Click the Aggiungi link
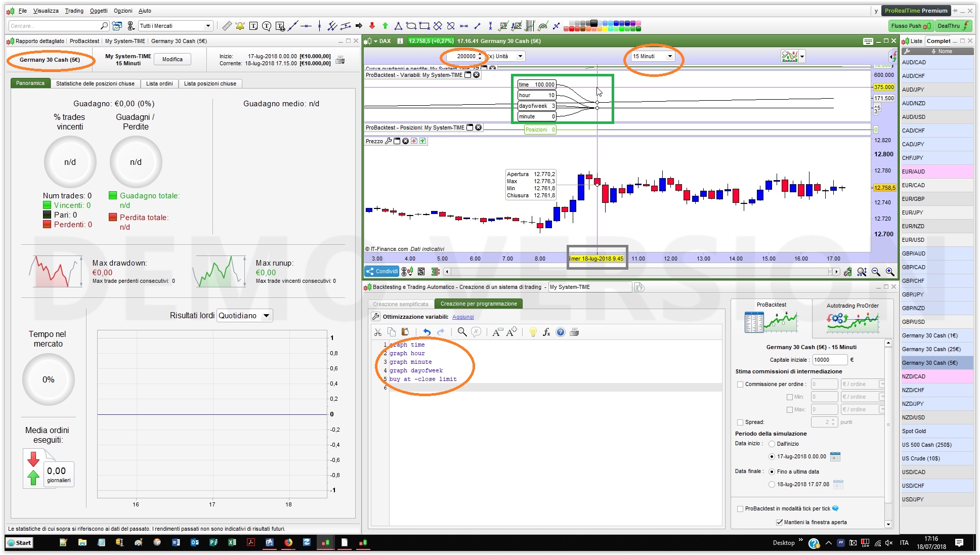This screenshot has height=555, width=980. click(462, 317)
